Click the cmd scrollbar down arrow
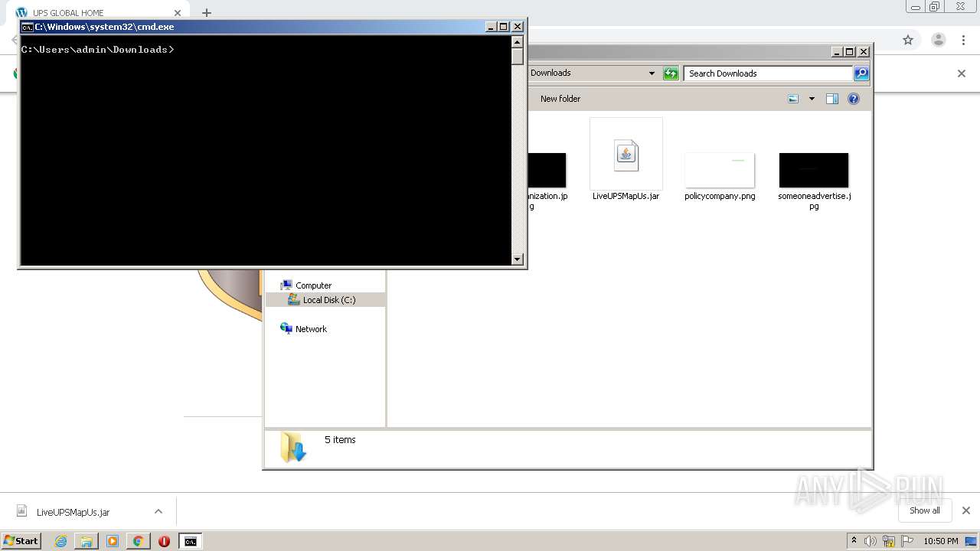 click(518, 259)
